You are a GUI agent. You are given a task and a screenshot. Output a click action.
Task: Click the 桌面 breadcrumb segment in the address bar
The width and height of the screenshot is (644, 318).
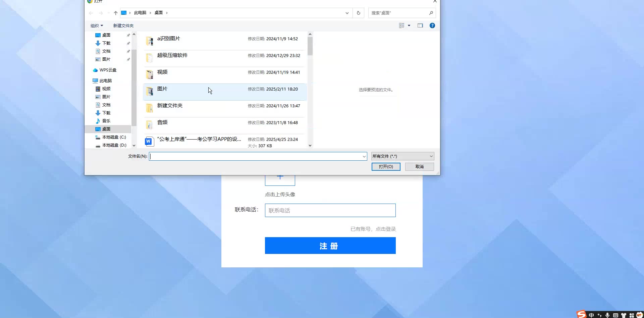(159, 13)
